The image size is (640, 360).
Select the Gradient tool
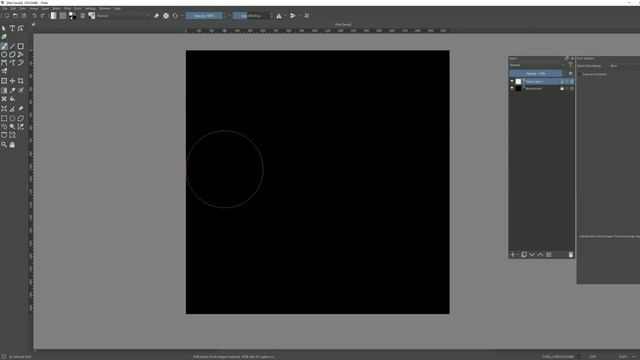(4, 90)
